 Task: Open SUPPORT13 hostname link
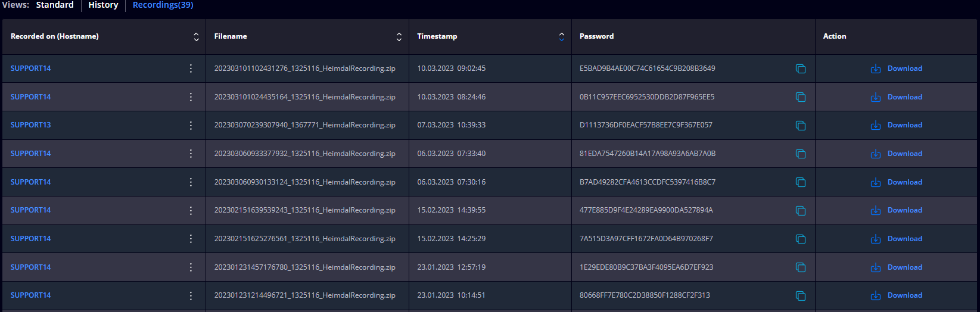pos(31,125)
